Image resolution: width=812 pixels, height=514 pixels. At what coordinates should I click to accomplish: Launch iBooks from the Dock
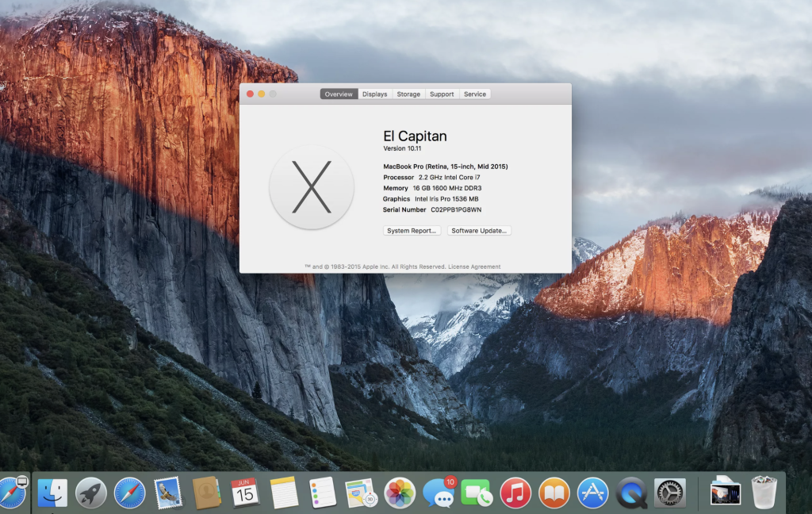pyautogui.click(x=554, y=493)
